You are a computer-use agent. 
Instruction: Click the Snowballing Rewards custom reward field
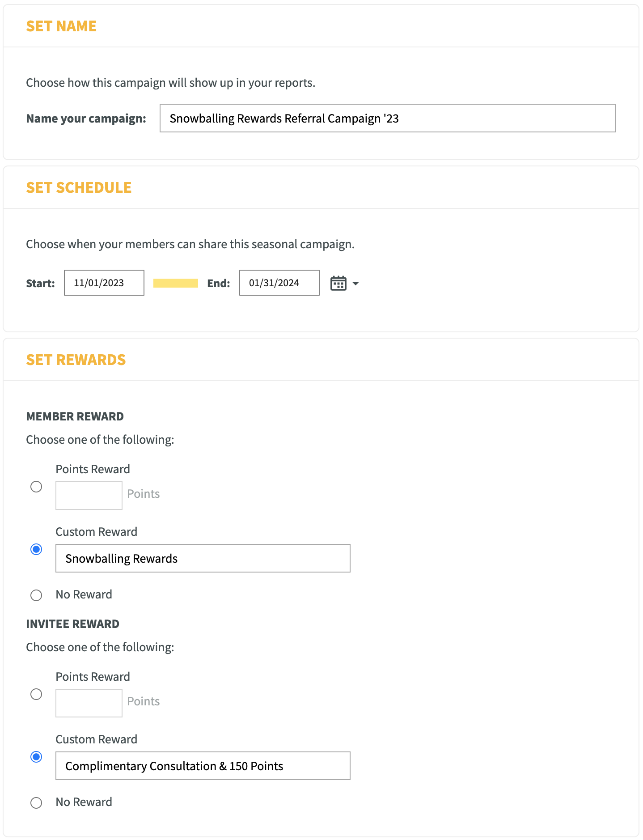(x=203, y=558)
